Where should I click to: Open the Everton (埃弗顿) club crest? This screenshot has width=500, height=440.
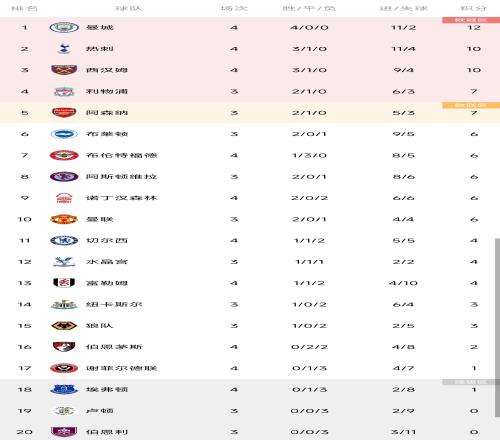(64, 389)
